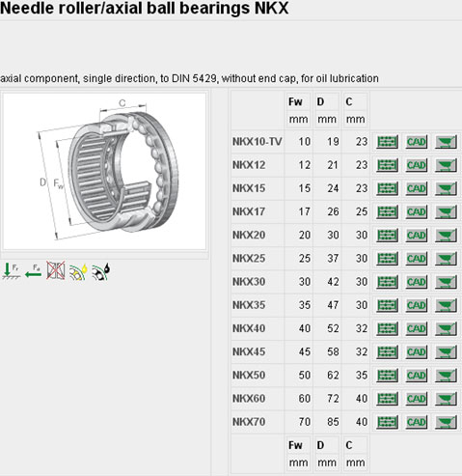Click the CAD icon for NKX25

[417, 259]
